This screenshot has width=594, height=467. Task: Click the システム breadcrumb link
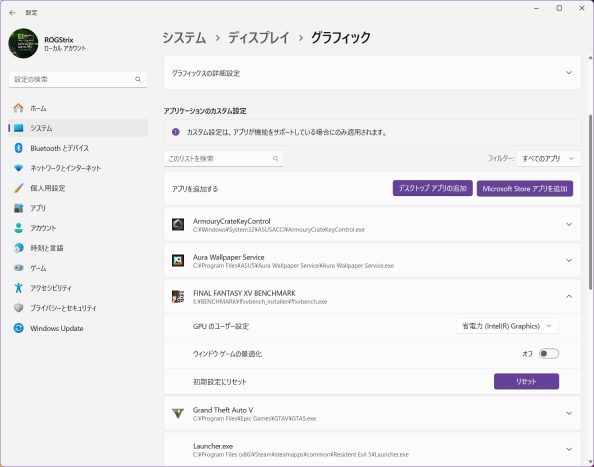184,38
